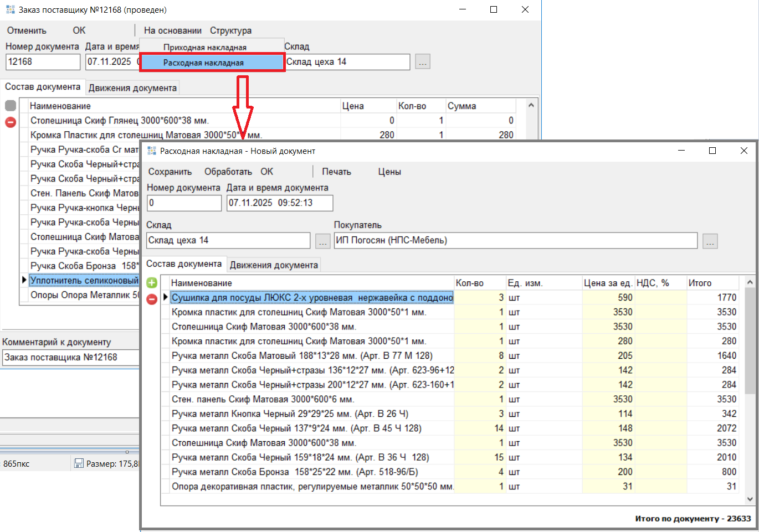Click the Заказ поставщику window title icon

click(11, 10)
